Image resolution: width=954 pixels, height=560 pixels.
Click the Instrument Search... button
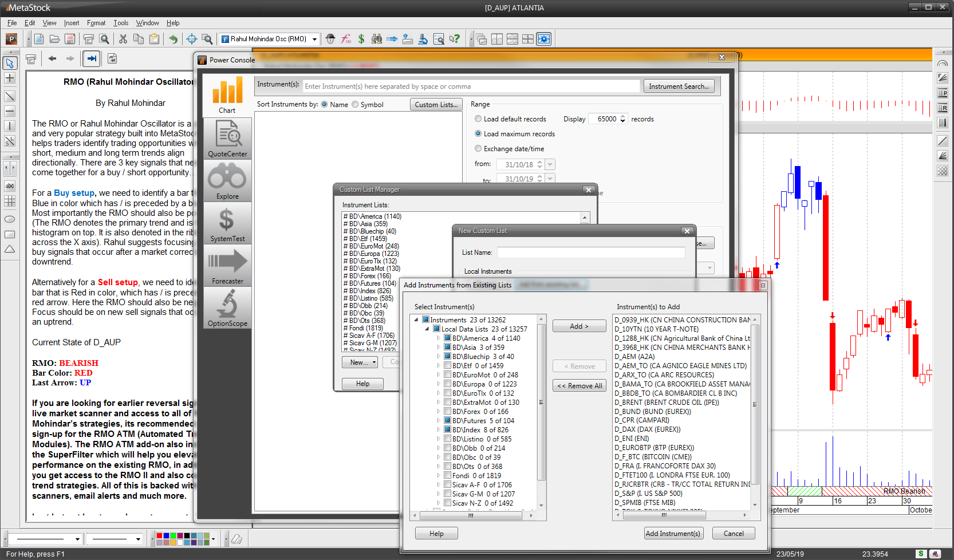[x=679, y=86]
